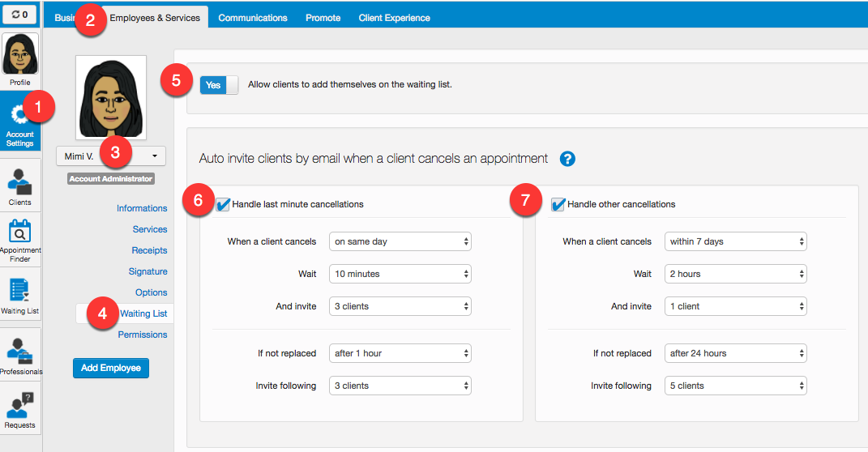
Task: Toggle the Yes waiting list switch
Action: click(219, 84)
